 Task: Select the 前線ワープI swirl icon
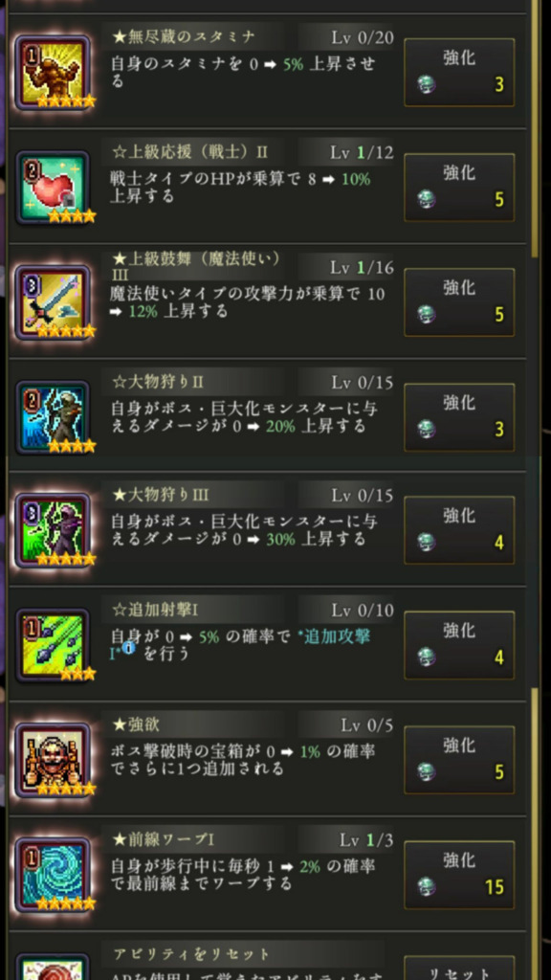54,875
